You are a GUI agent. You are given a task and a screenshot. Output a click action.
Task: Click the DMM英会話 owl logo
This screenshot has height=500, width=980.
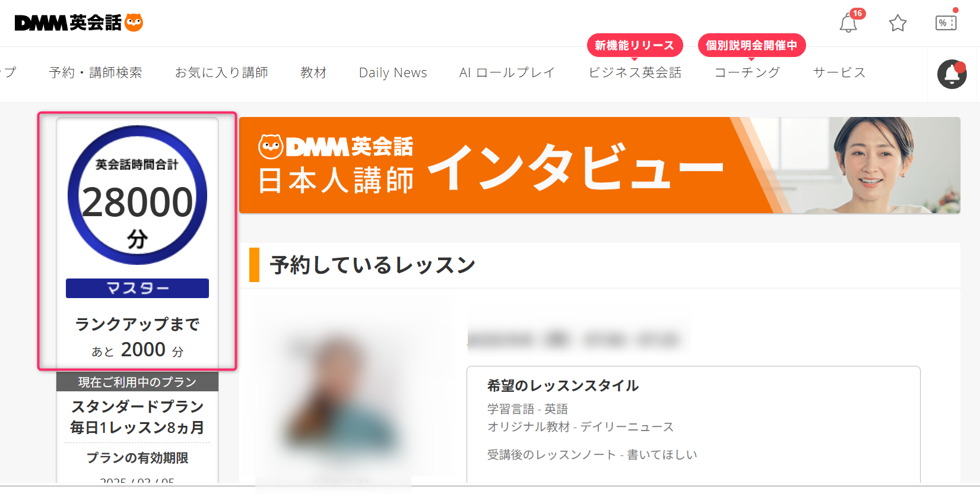pyautogui.click(x=79, y=23)
